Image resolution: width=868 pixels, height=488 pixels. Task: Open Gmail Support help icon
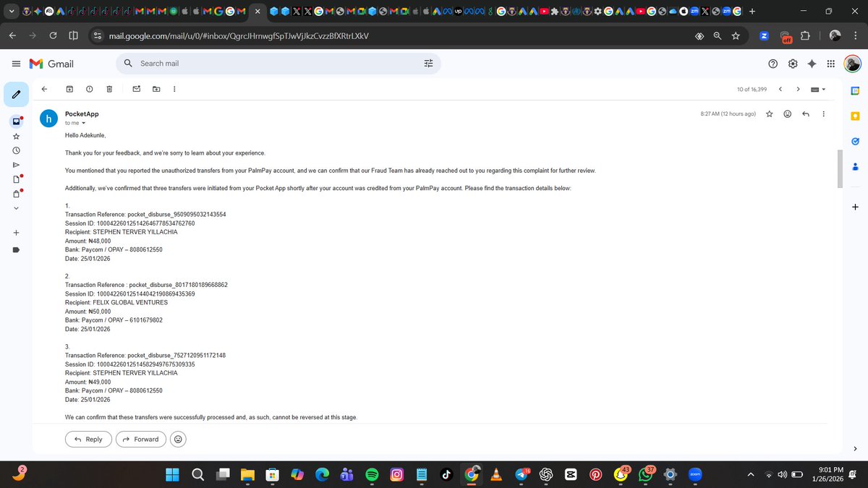point(773,64)
